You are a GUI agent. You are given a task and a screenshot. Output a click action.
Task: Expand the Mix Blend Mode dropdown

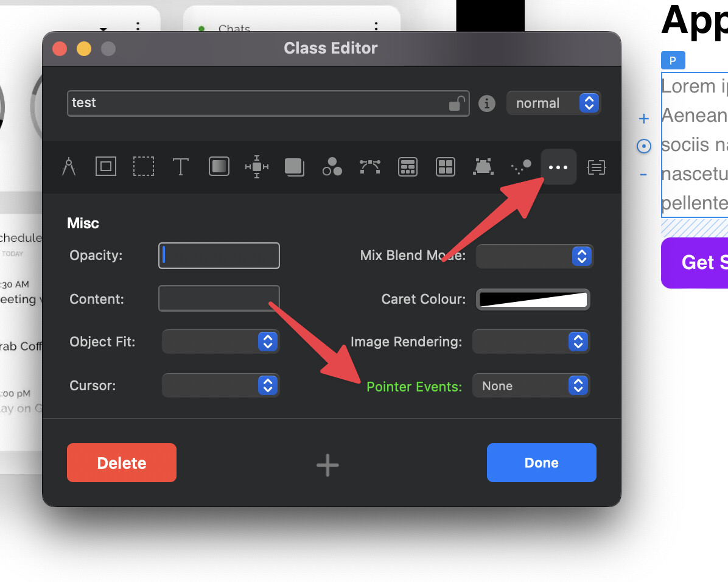(534, 256)
